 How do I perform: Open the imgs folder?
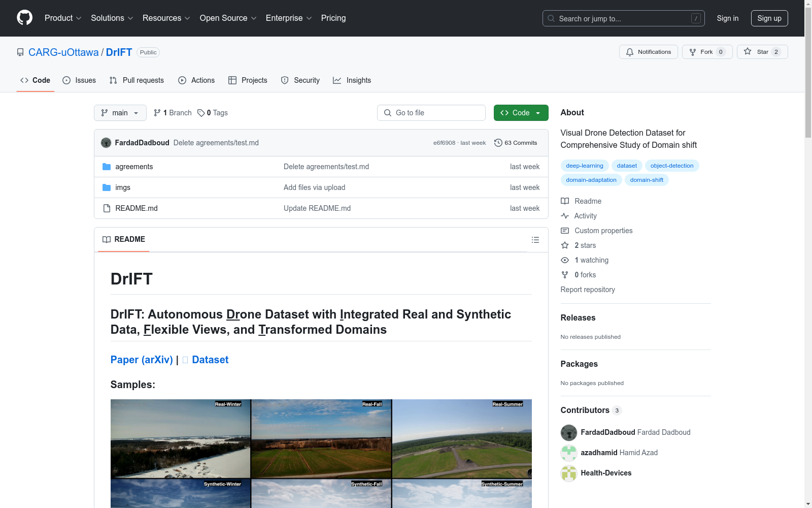[123, 187]
